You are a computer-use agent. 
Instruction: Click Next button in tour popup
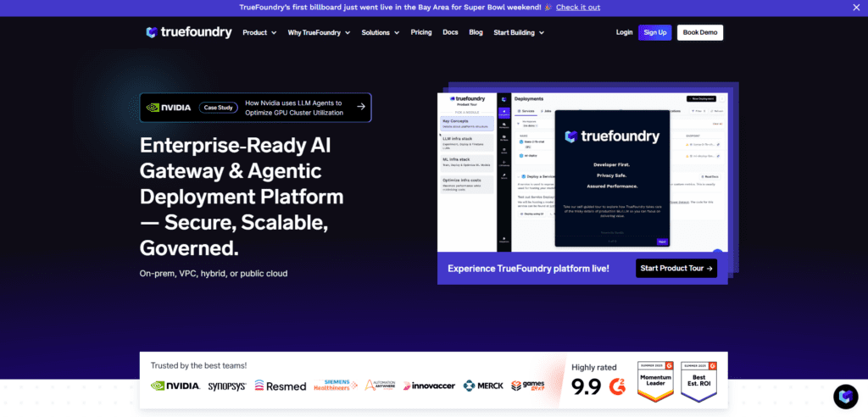click(x=662, y=242)
